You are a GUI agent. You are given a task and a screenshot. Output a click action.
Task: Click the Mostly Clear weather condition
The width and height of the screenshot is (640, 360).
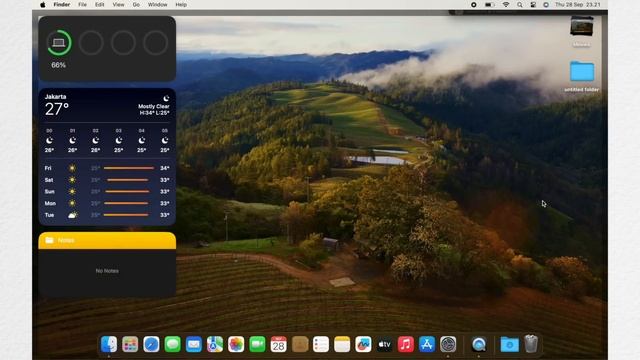[x=153, y=107]
